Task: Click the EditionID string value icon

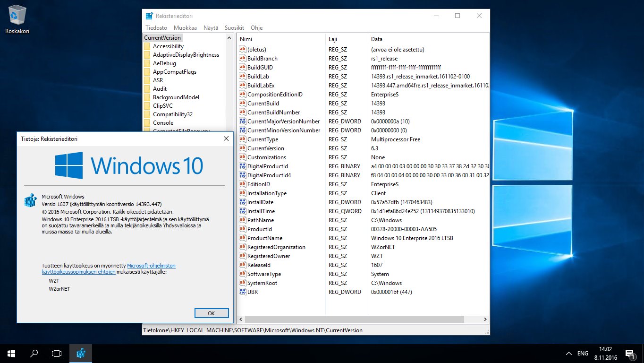Action: pyautogui.click(x=243, y=184)
